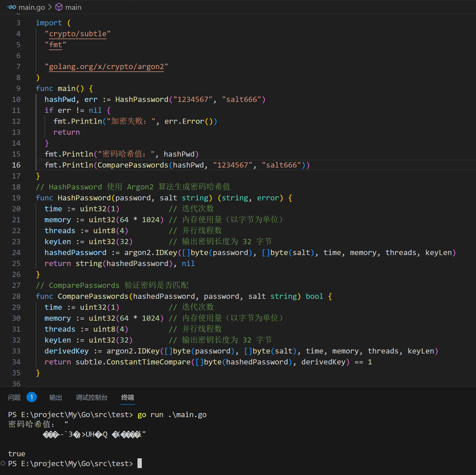Screen dimensions: 476x475
Task: Open the "crypto/subtle" import link
Action: pyautogui.click(x=78, y=34)
